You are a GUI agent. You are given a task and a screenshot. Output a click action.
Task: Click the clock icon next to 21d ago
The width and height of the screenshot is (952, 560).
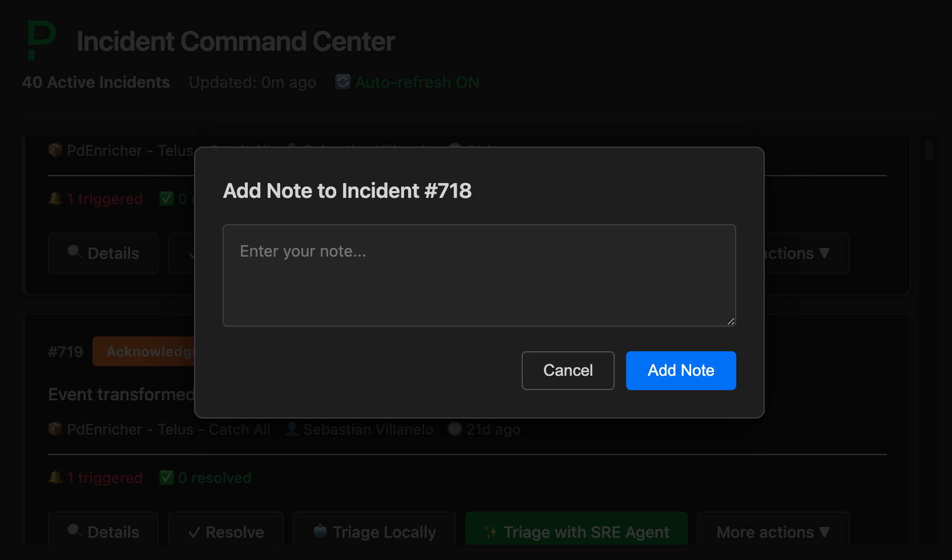tap(454, 429)
